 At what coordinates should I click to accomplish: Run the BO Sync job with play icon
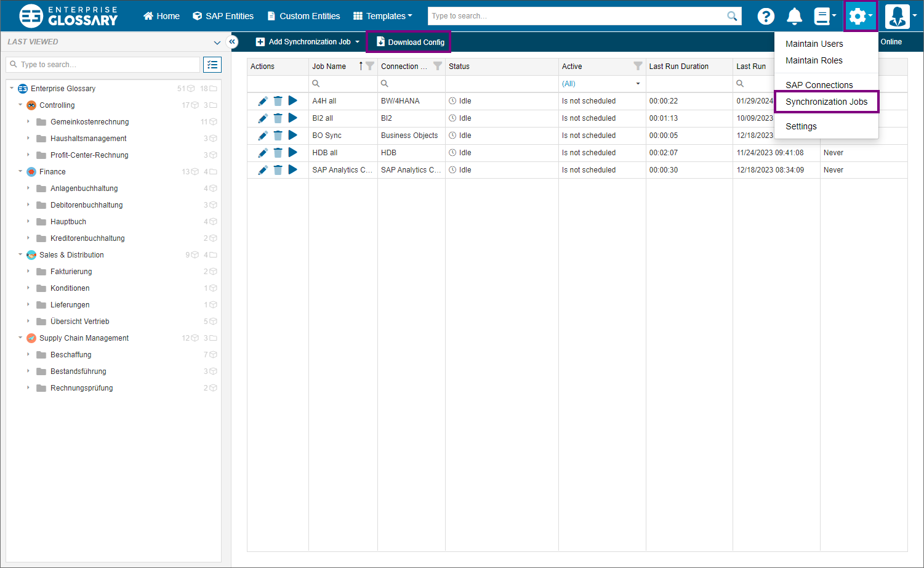[293, 136]
